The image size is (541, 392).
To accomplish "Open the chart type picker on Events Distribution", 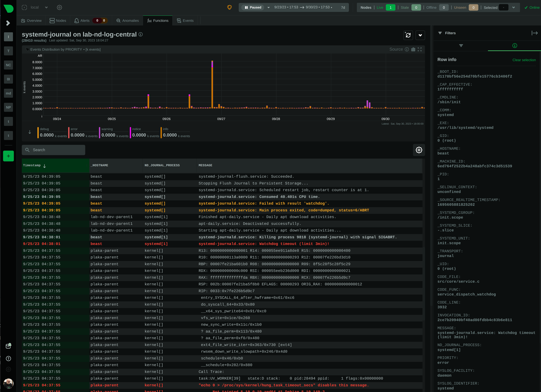I will [x=413, y=49].
